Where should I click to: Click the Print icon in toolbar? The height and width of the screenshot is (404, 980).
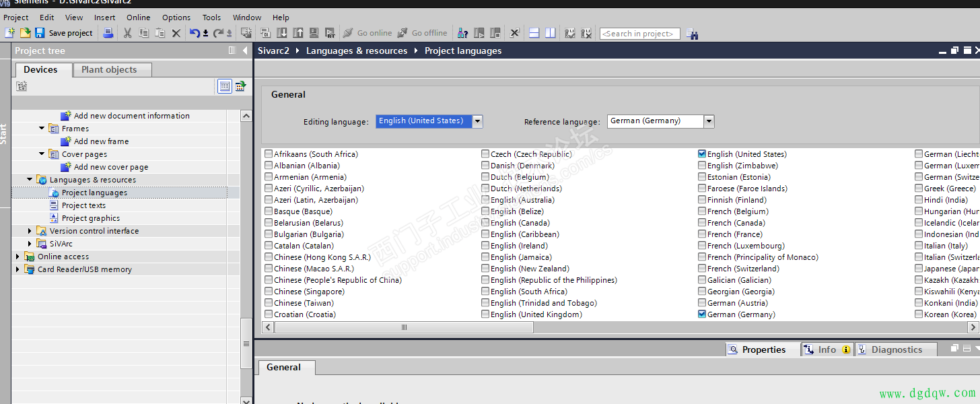click(x=108, y=33)
